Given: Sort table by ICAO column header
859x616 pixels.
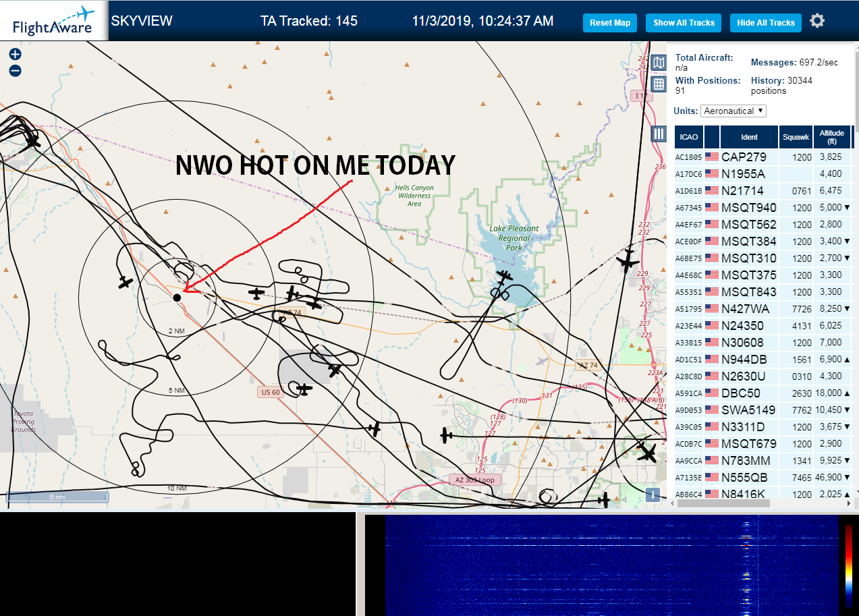Looking at the screenshot, I should (x=689, y=137).
